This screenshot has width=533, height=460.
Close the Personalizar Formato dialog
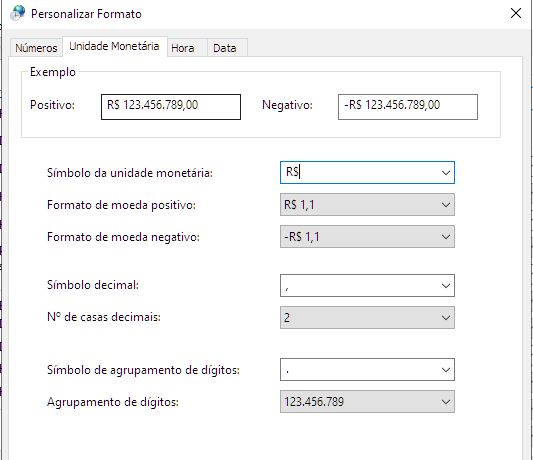coord(516,13)
